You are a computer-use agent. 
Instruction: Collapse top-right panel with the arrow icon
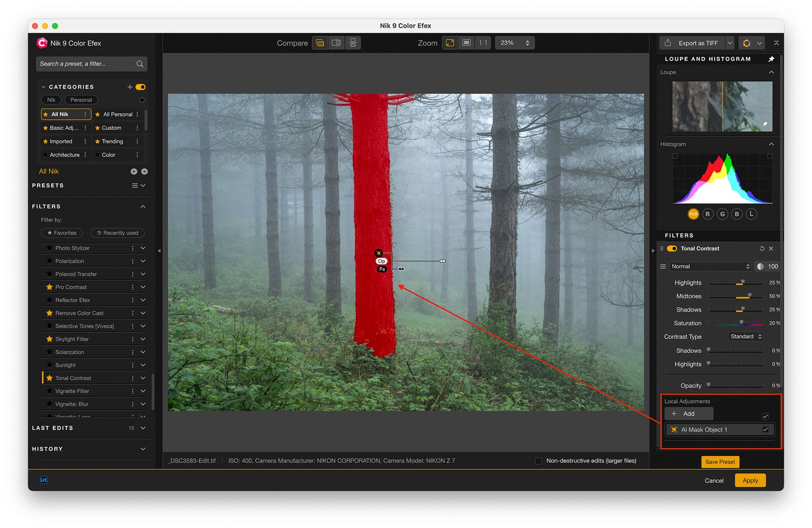776,43
